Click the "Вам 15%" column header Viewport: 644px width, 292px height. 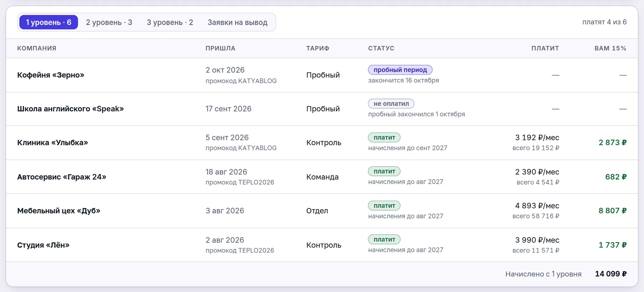point(610,48)
